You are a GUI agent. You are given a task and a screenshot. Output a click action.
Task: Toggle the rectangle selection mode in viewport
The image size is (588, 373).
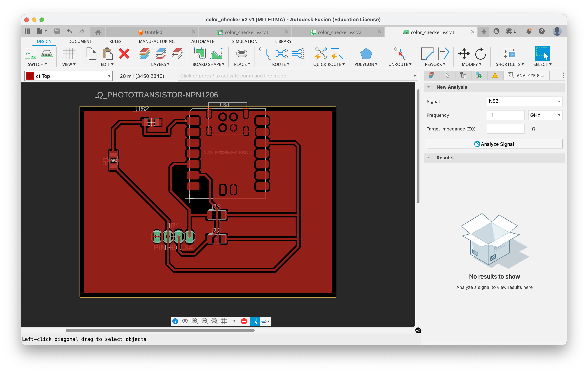(255, 321)
